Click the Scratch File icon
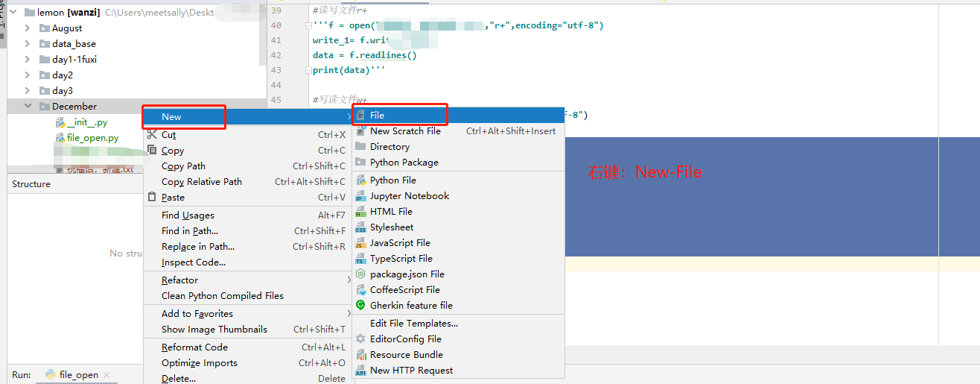This screenshot has height=384, width=980. pyautogui.click(x=360, y=131)
